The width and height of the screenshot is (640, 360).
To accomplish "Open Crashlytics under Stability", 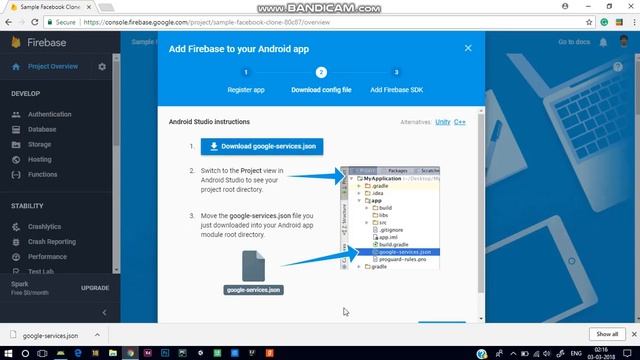I will tap(44, 227).
